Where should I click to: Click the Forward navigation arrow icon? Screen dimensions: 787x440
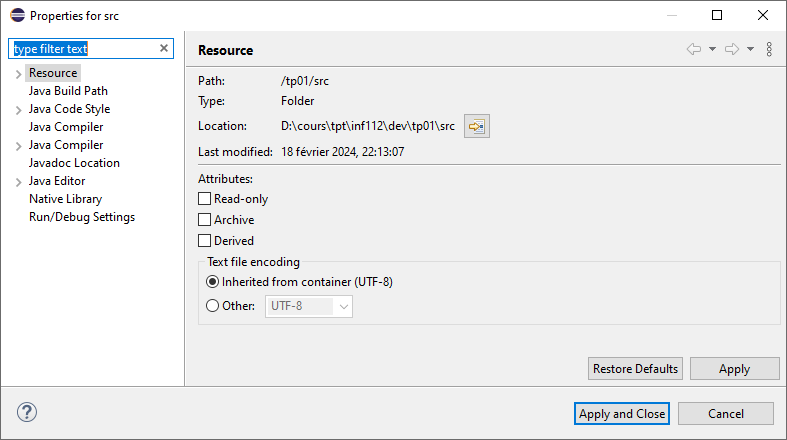(731, 49)
